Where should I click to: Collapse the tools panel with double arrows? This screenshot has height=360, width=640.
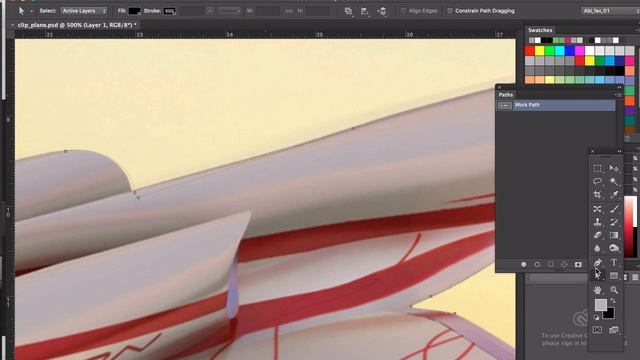619,151
